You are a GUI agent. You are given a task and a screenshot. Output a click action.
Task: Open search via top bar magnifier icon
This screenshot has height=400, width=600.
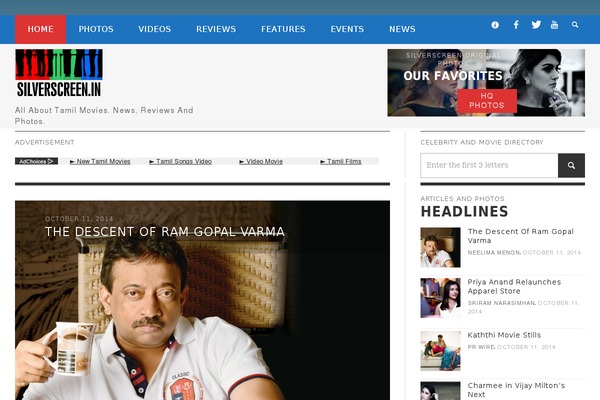coord(575,24)
